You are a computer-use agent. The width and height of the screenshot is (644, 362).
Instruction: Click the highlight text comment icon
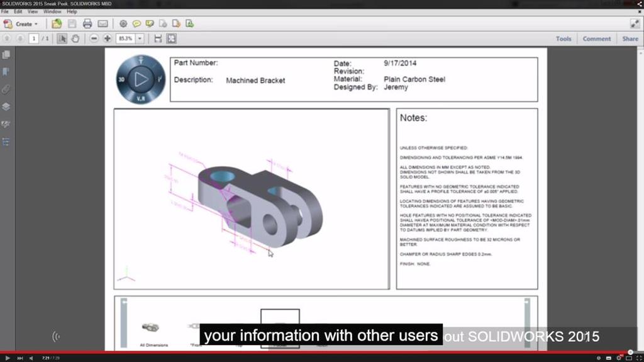[x=150, y=24]
